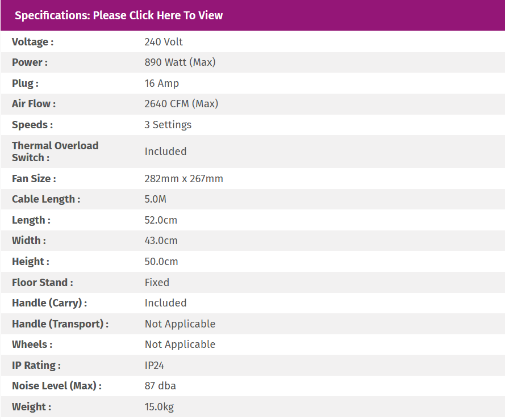505x420 pixels.
Task: Select the 87 dba noise value
Action: (160, 386)
